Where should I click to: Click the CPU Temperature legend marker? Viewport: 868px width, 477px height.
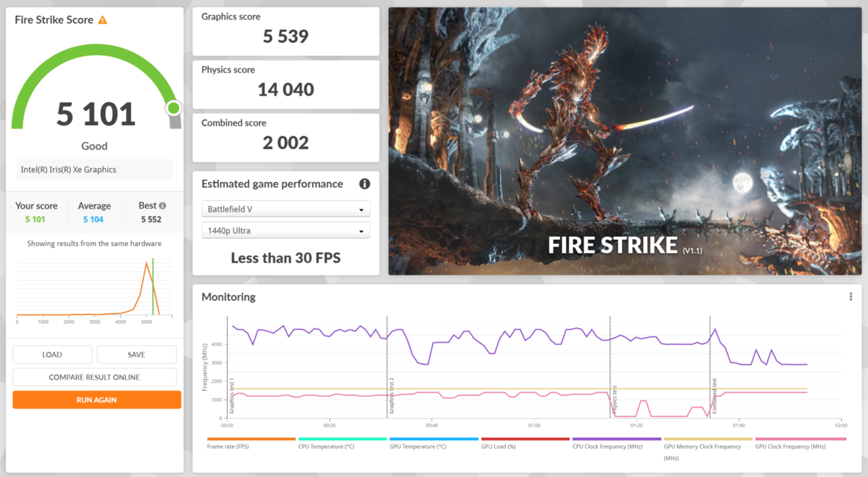click(342, 439)
